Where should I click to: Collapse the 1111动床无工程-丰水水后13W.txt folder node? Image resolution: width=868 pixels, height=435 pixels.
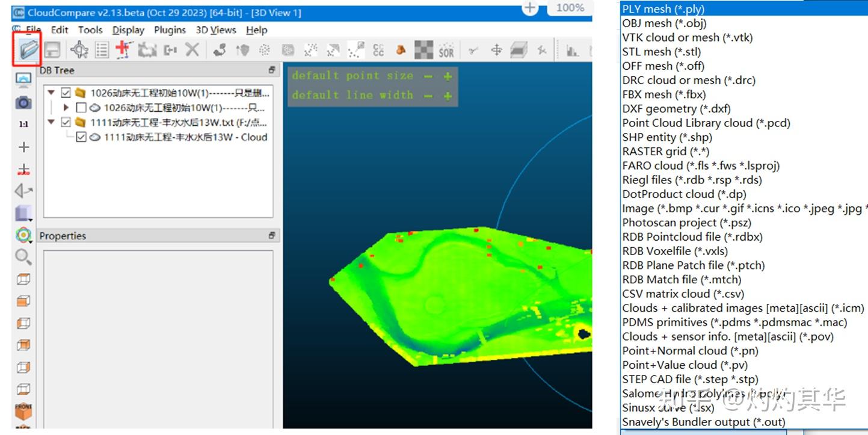51,122
